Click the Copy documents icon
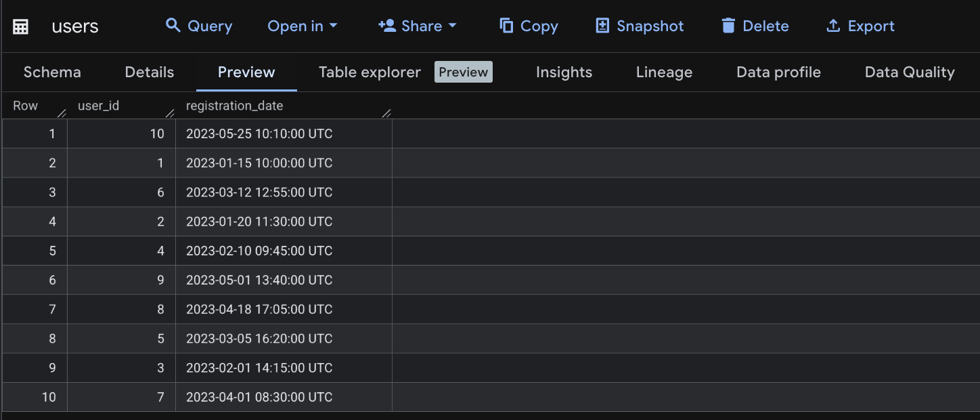The height and width of the screenshot is (420, 980). coord(506,26)
